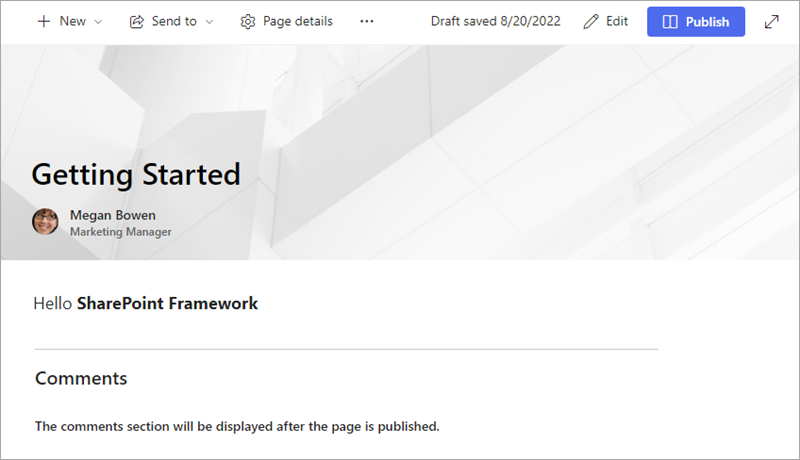Image resolution: width=800 pixels, height=460 pixels.
Task: Click Megan Bowen's profile picture
Action: coord(45,221)
